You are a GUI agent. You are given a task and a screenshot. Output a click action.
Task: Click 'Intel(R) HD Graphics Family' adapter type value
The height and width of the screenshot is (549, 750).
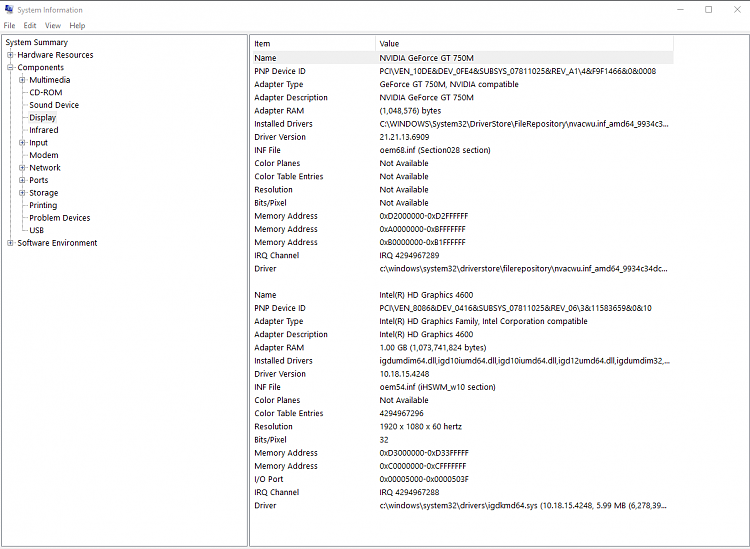[483, 321]
